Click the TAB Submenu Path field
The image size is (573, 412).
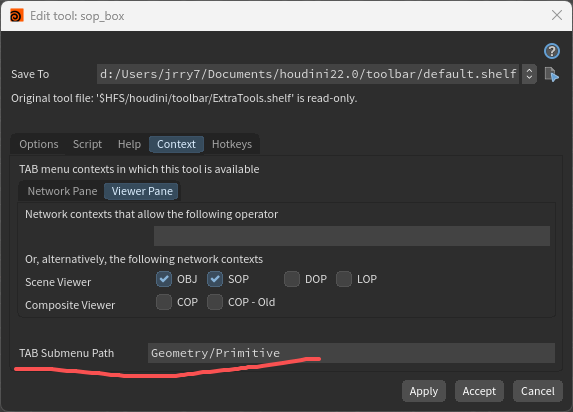[351, 353]
